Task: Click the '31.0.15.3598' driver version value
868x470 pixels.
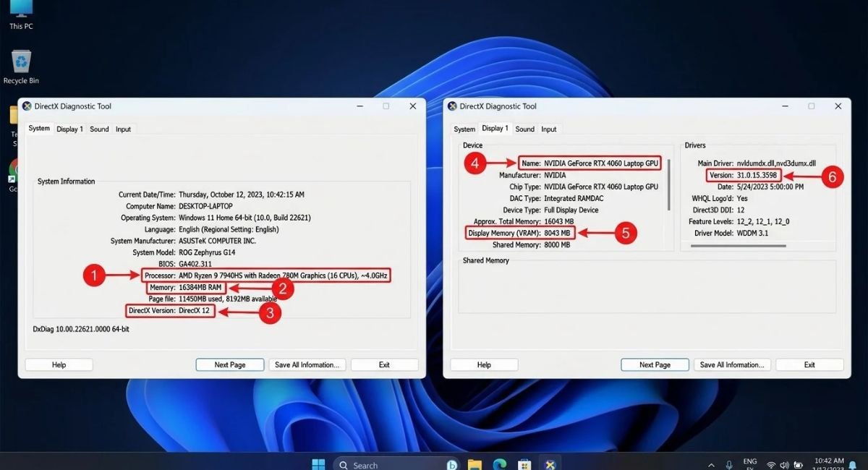Action: (757, 175)
